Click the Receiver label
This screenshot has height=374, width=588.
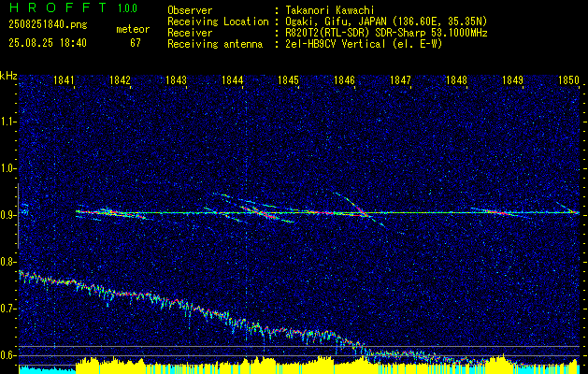pyautogui.click(x=190, y=33)
